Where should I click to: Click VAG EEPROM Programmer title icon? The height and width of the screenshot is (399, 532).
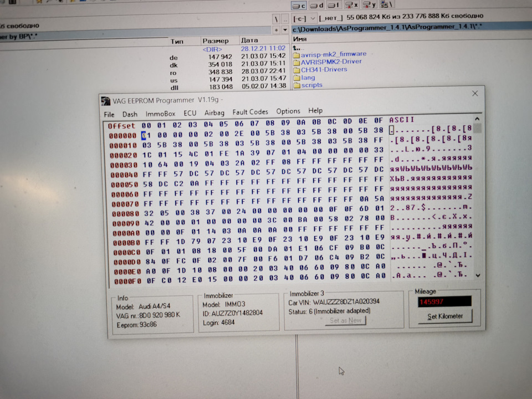pyautogui.click(x=106, y=101)
